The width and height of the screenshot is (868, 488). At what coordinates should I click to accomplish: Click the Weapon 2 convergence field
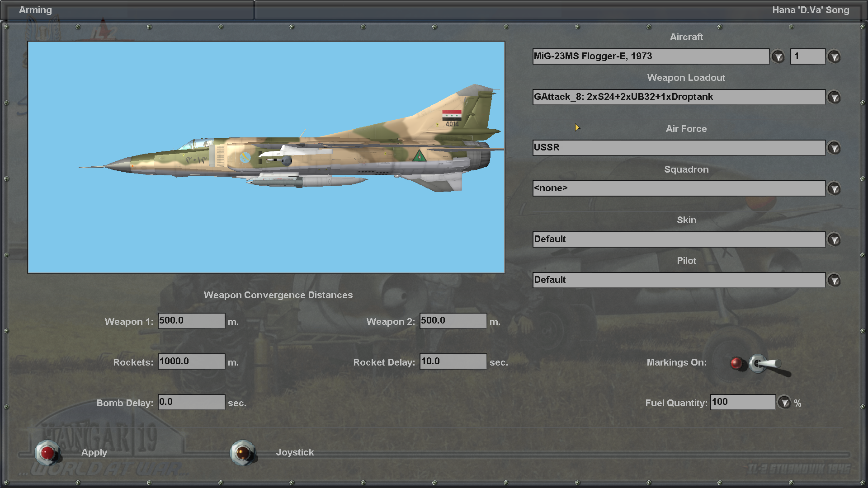click(453, 321)
